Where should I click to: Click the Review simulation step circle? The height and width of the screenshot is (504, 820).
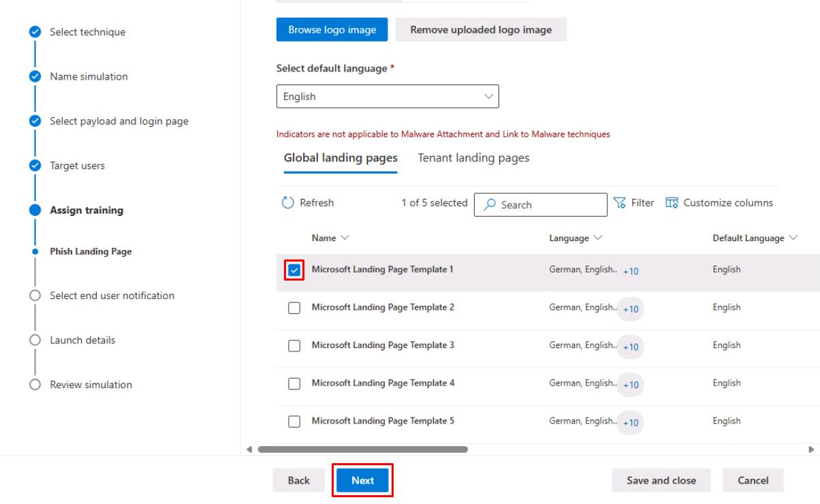pyautogui.click(x=35, y=385)
